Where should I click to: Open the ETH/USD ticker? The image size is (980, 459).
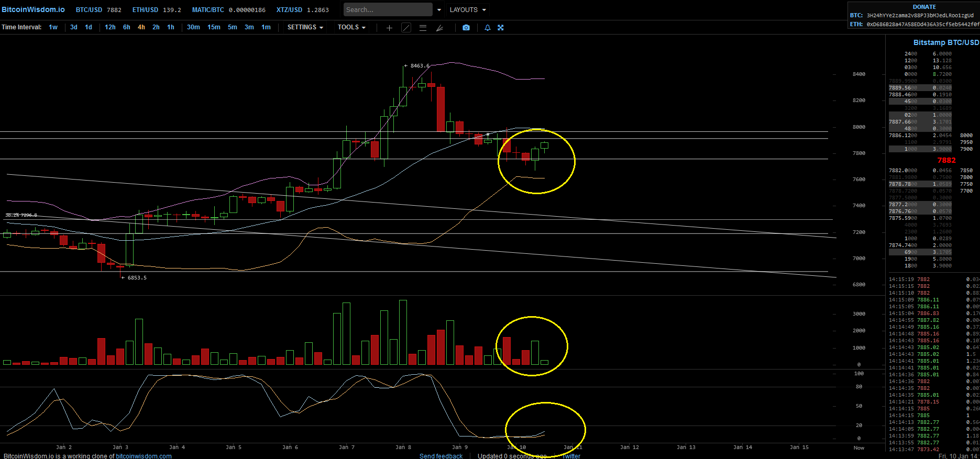(x=157, y=10)
